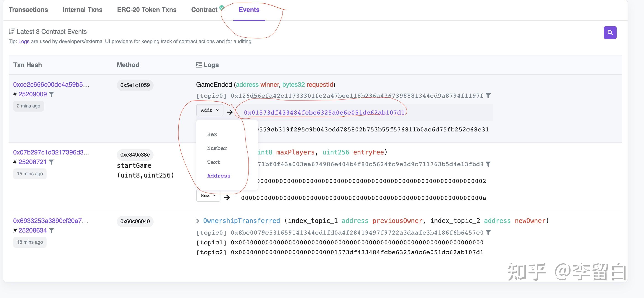Choose the Address format option
This screenshot has width=644, height=298.
[x=218, y=176]
